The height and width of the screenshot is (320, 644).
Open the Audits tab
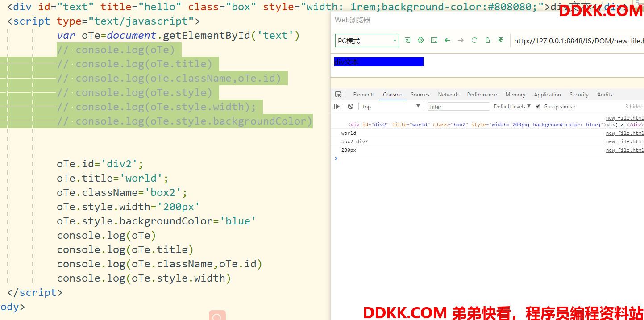(x=605, y=95)
